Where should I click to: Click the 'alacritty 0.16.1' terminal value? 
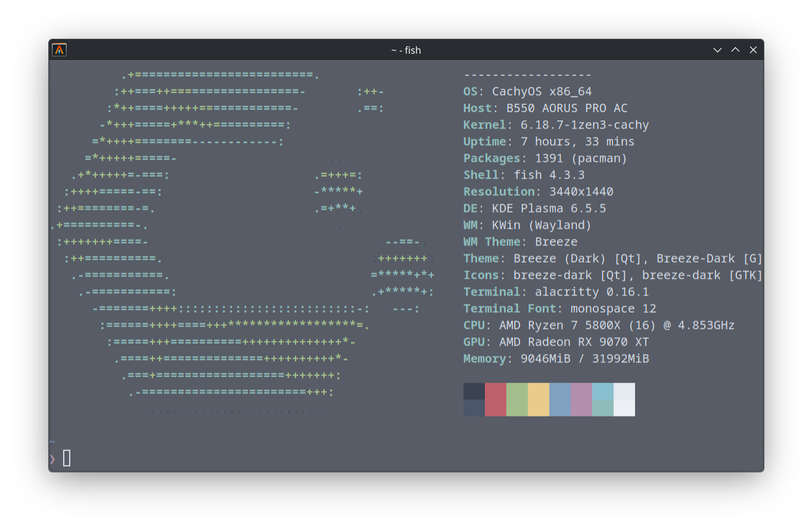coord(592,292)
